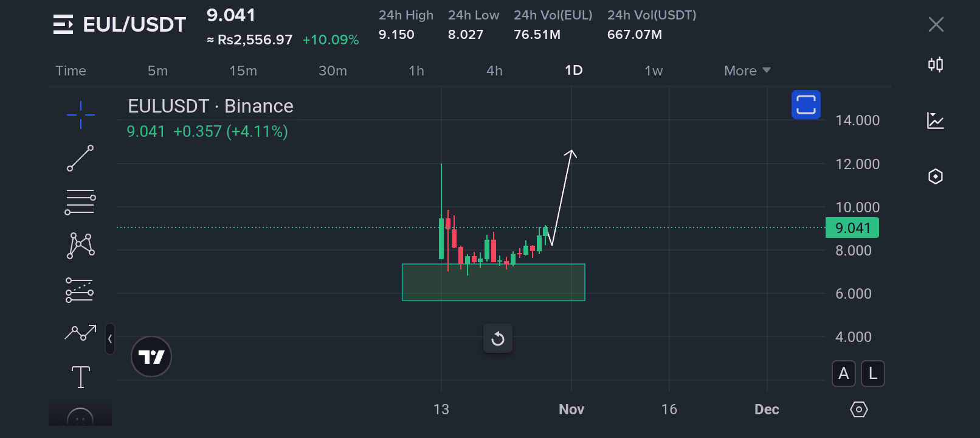Image resolution: width=980 pixels, height=438 pixels.
Task: Select the 15m interval
Action: (x=243, y=71)
